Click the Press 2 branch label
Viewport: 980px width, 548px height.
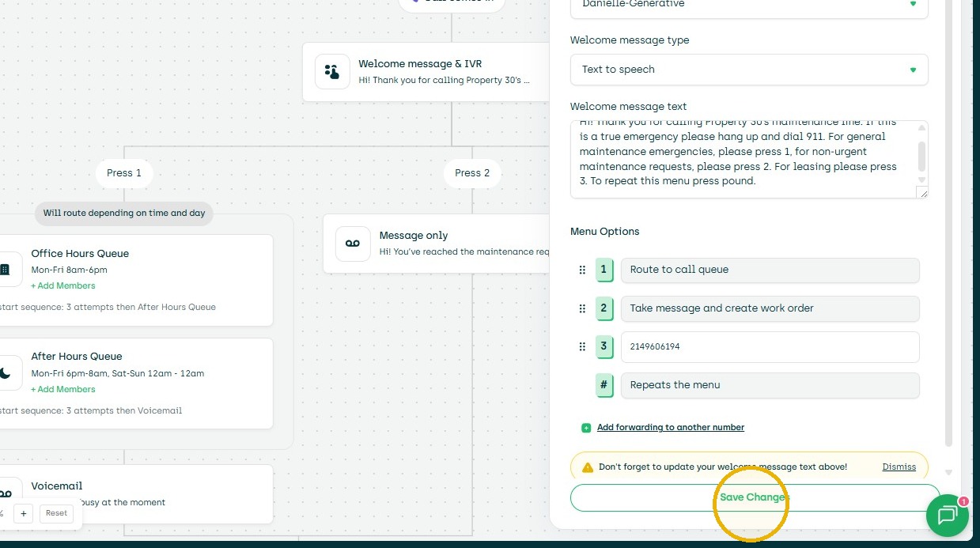pyautogui.click(x=472, y=173)
